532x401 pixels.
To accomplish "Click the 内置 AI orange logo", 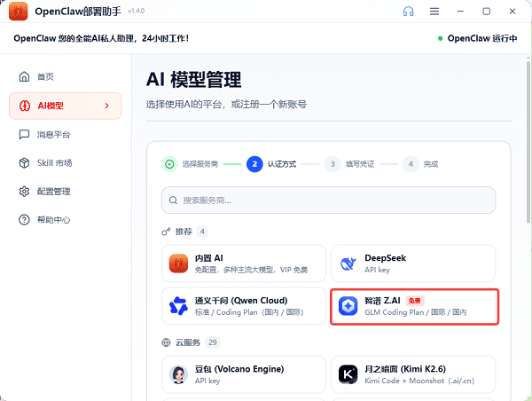I will pos(178,263).
